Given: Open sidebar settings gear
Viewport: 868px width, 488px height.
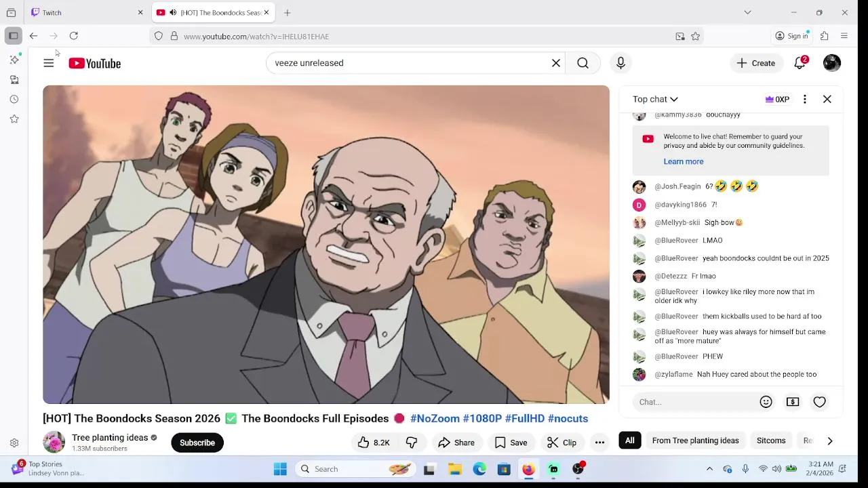Looking at the screenshot, I should click(x=14, y=443).
